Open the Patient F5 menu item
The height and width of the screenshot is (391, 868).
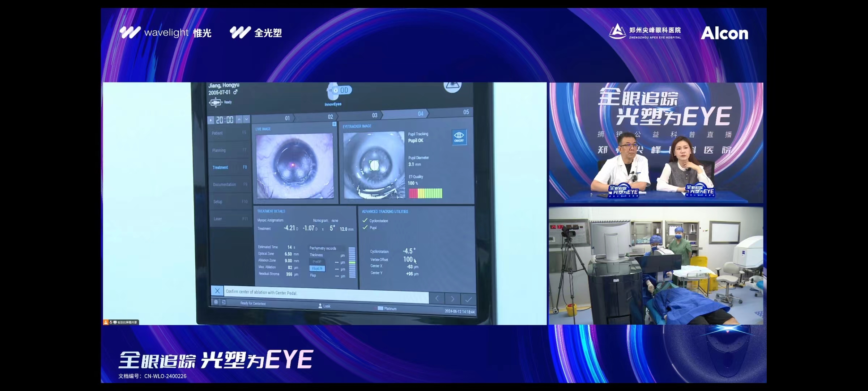coord(229,133)
